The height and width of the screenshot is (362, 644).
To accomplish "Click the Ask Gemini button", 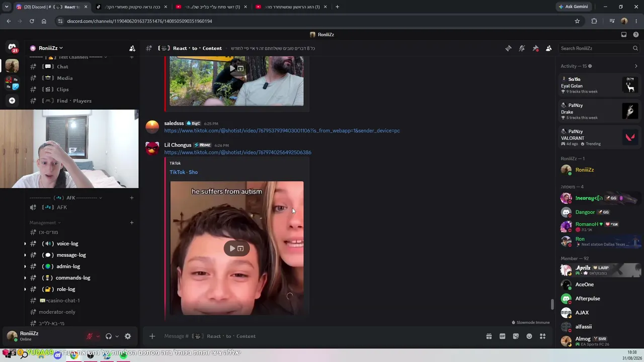I will pos(573,7).
